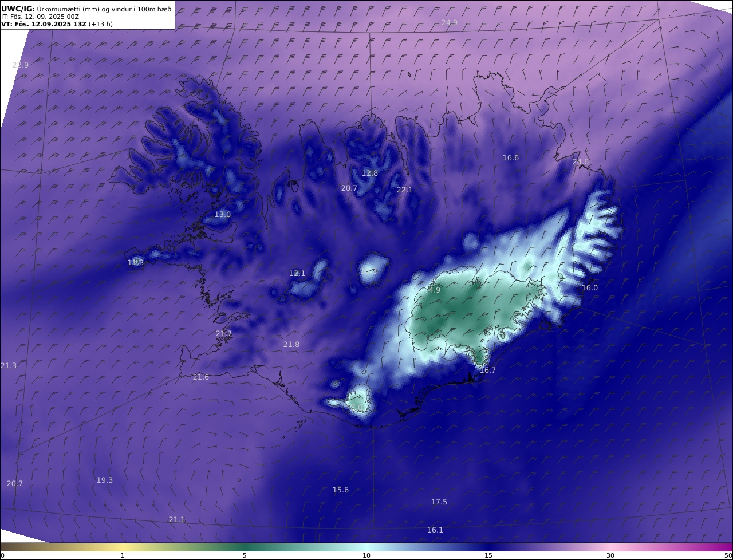Click the colorbar tick label 50
733x560 pixels.
728,555
